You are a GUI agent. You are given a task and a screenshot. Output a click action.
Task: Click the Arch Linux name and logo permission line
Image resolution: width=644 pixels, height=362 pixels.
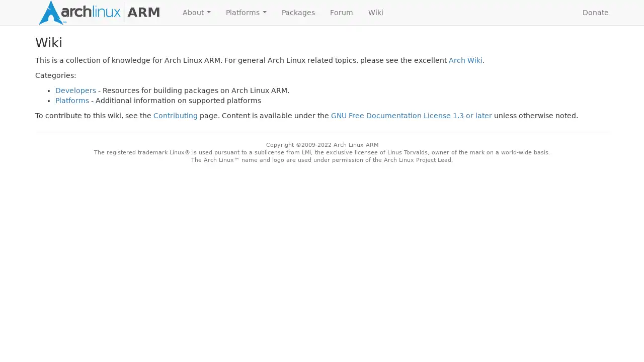(322, 160)
